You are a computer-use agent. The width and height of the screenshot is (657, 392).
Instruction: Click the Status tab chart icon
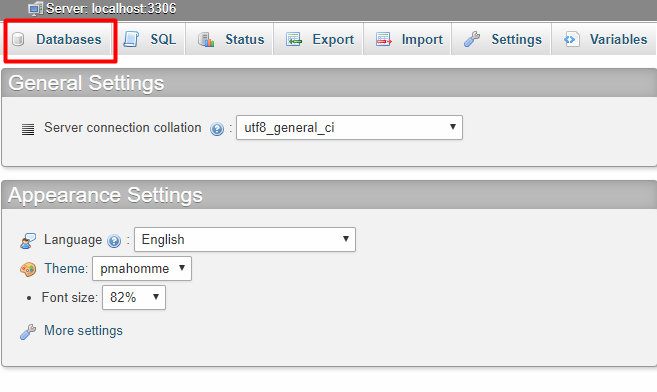[206, 39]
